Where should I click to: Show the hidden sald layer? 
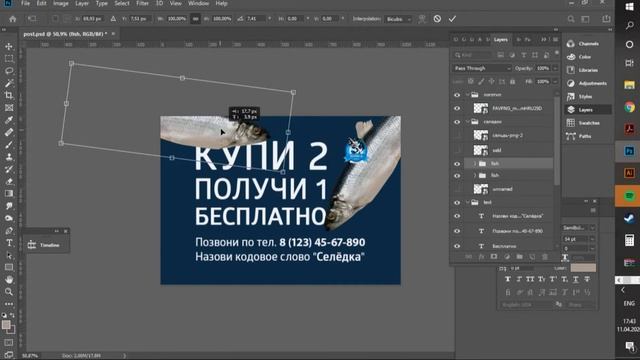457,150
